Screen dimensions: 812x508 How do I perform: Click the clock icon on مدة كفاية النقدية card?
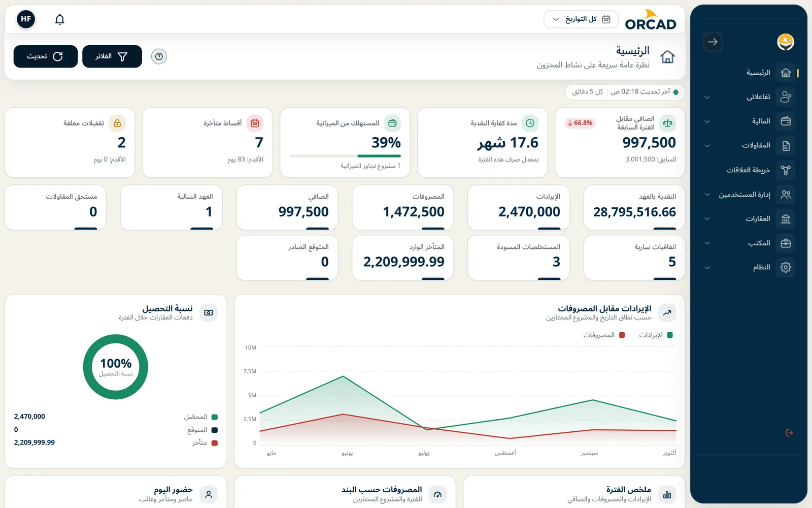tap(530, 123)
